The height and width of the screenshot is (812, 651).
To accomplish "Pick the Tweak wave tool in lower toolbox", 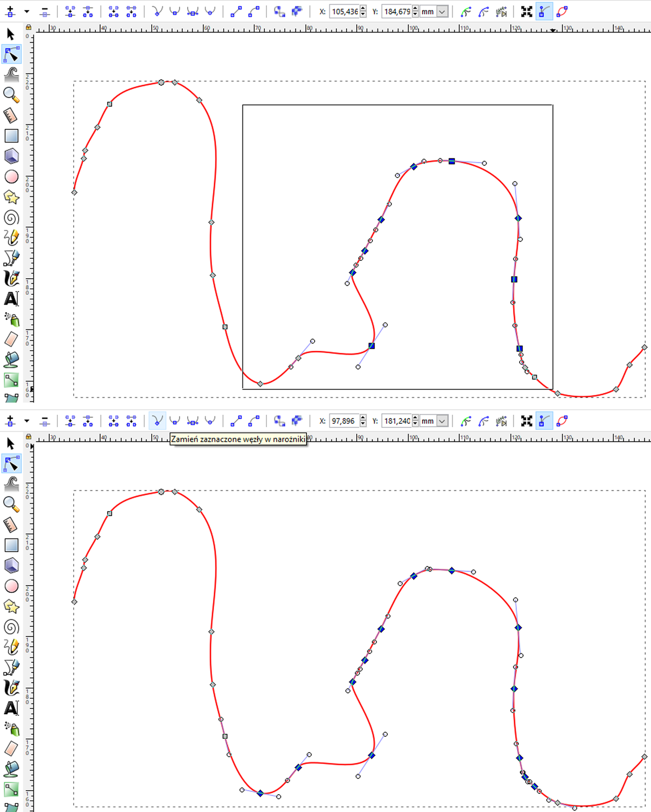I will [x=11, y=484].
